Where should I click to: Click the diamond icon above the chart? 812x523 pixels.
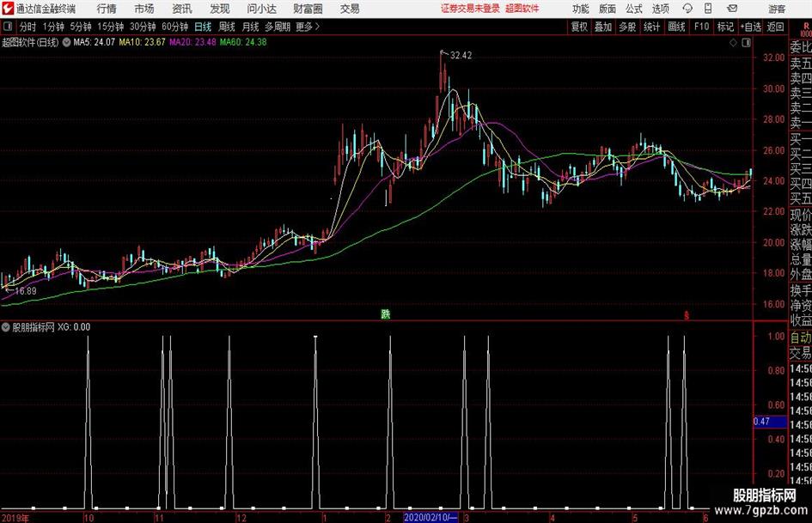pyautogui.click(x=733, y=43)
